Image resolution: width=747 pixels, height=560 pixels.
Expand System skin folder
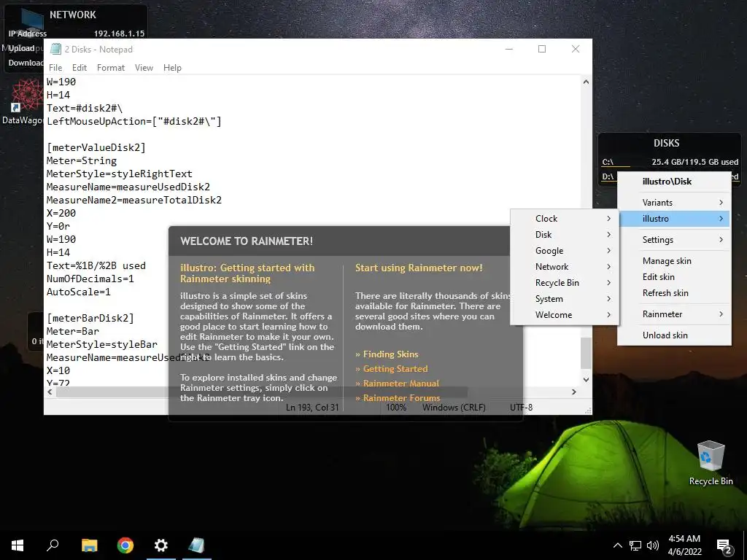coord(565,298)
